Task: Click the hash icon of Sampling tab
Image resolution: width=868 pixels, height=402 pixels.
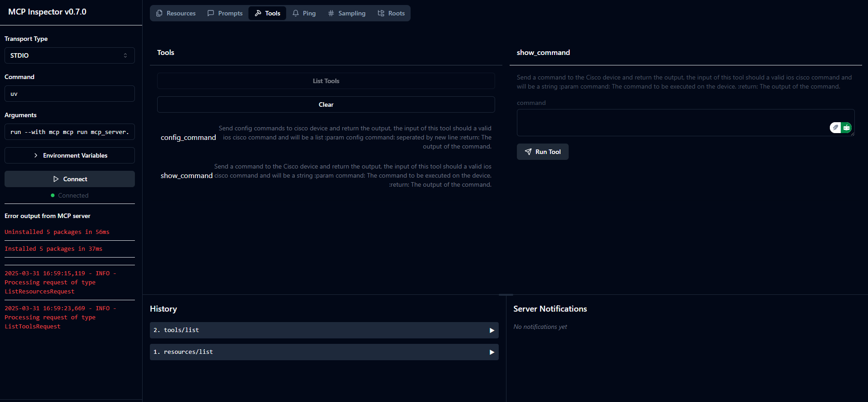Action: [331, 13]
